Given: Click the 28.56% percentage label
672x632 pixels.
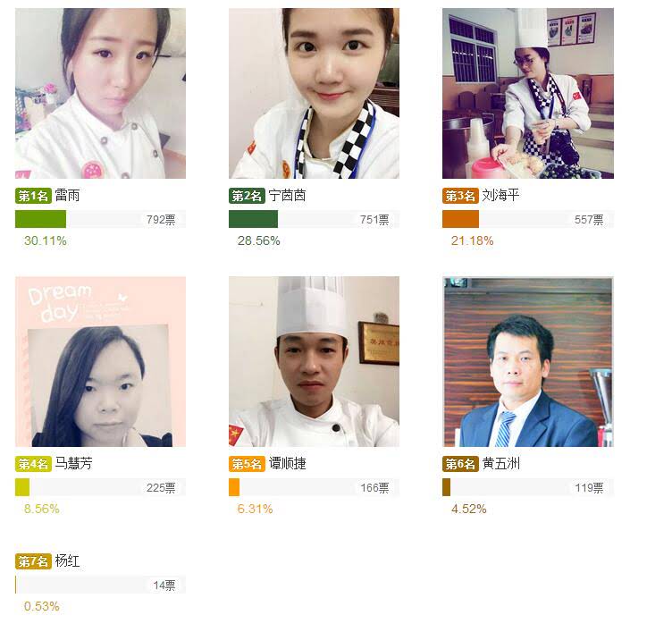Looking at the screenshot, I should click(259, 241).
